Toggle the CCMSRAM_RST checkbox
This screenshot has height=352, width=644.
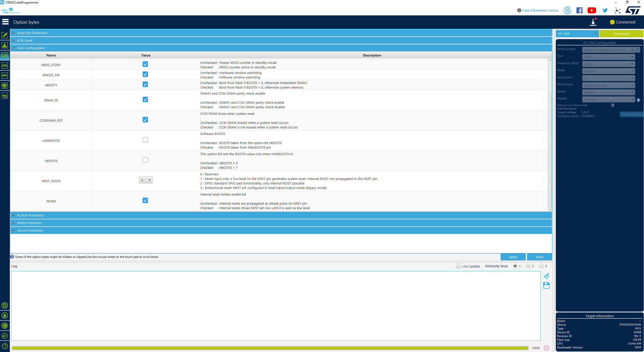tap(145, 120)
